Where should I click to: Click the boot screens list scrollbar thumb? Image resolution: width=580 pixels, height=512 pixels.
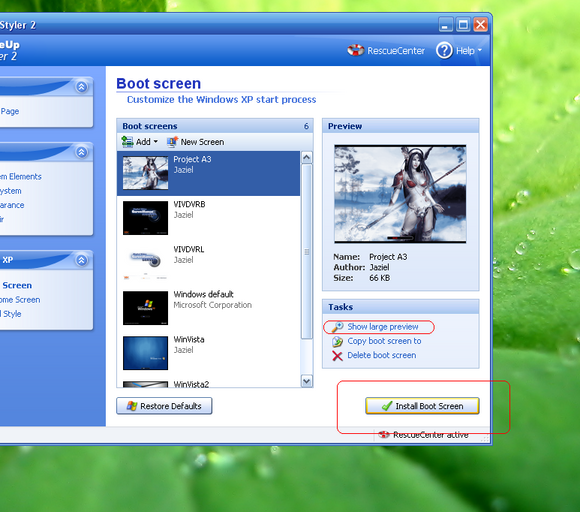click(x=307, y=252)
